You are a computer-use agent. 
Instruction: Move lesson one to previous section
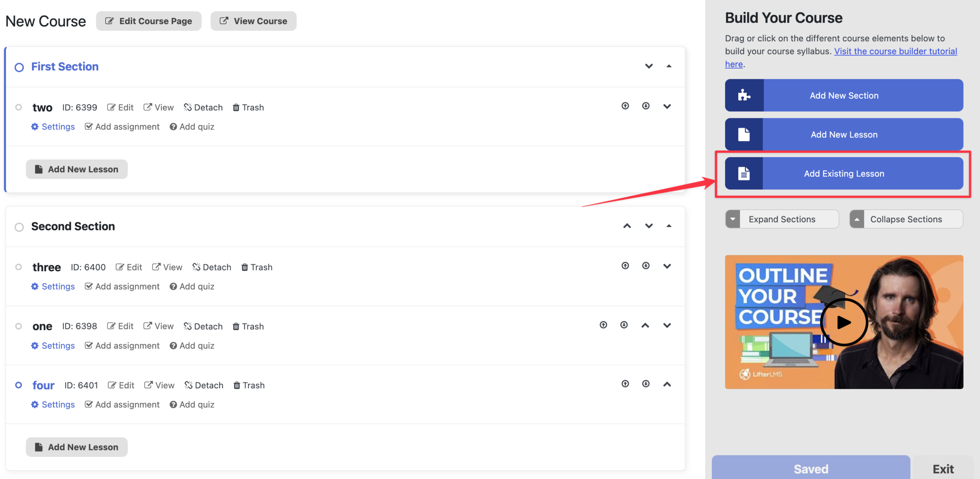603,325
